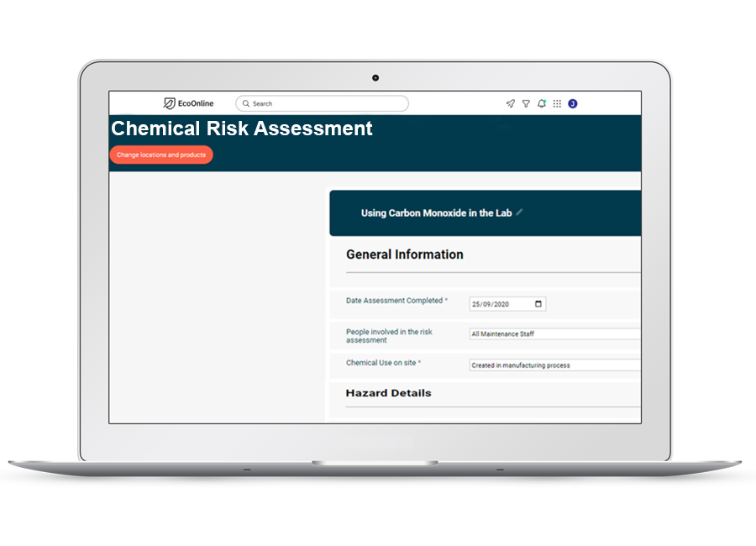Click the Hazard Details heading

388,393
